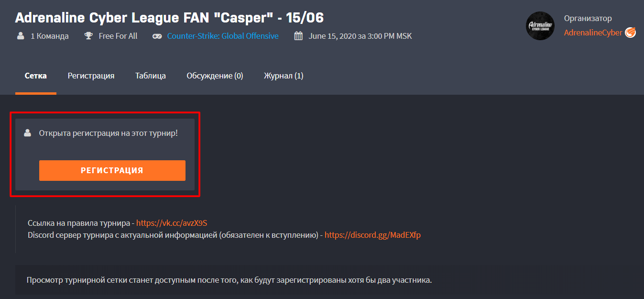Screen dimensions: 644x299
Task: Click the trophy icon beside Free For All
Action: (x=88, y=36)
